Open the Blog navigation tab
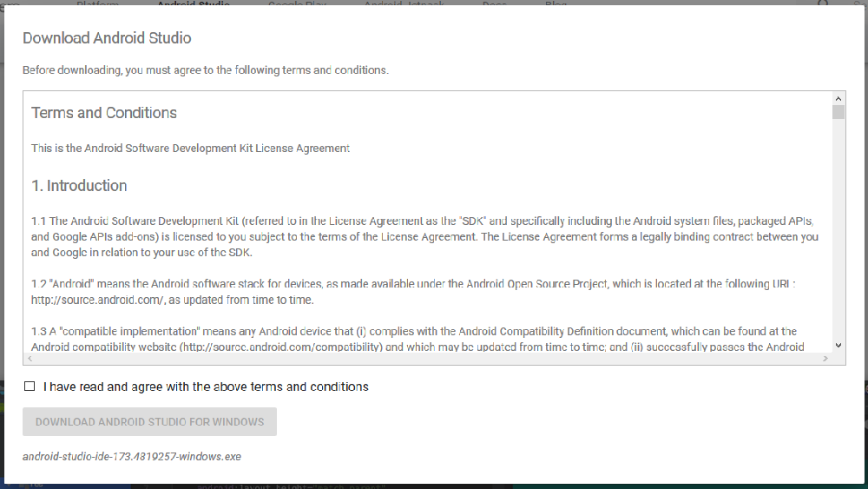The height and width of the screenshot is (489, 868). click(x=556, y=4)
